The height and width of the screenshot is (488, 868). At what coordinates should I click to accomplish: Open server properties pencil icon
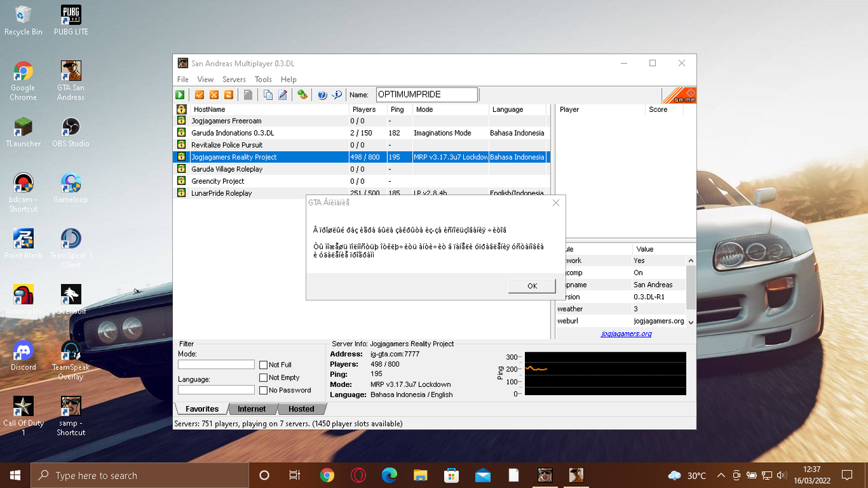283,95
